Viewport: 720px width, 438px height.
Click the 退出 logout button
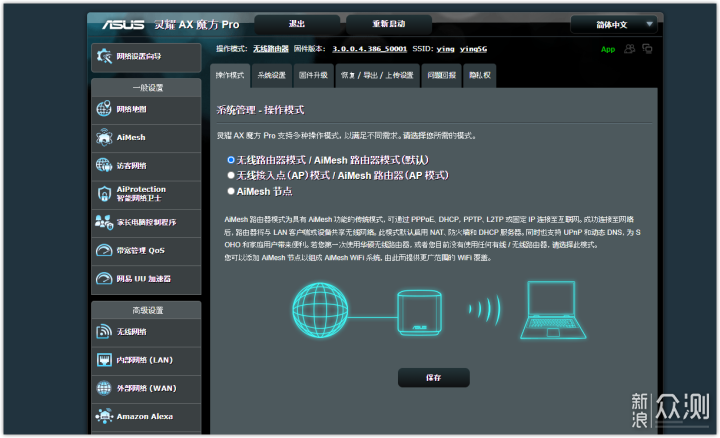coord(297,24)
